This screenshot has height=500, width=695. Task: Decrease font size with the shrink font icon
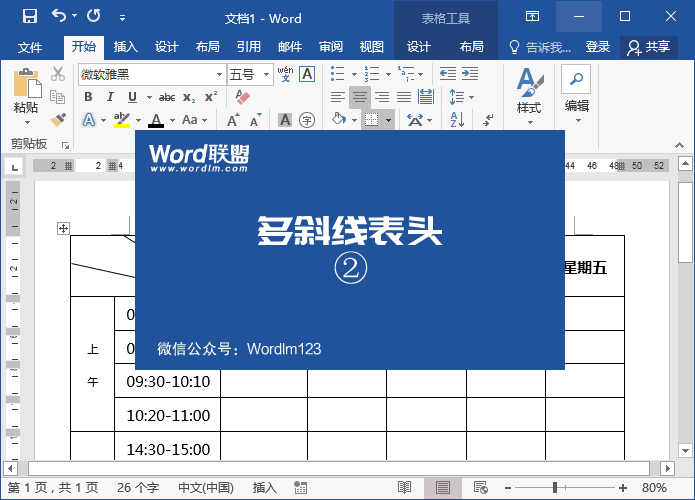[x=256, y=120]
